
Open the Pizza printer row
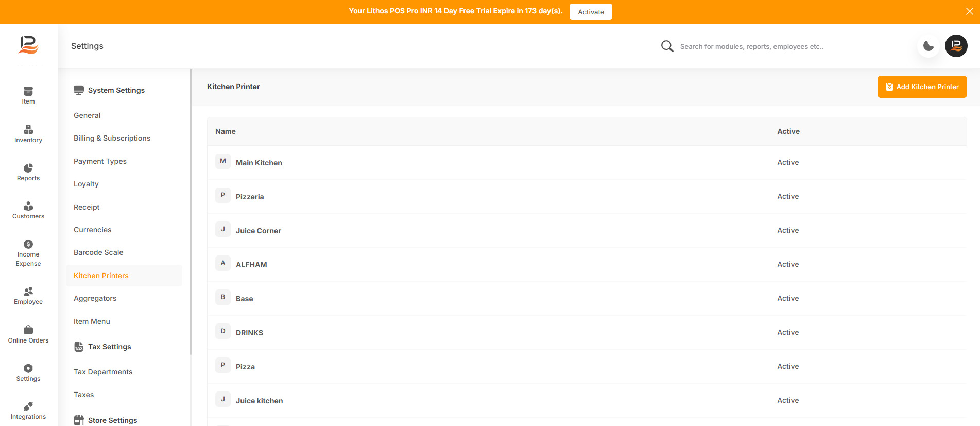coord(587,367)
